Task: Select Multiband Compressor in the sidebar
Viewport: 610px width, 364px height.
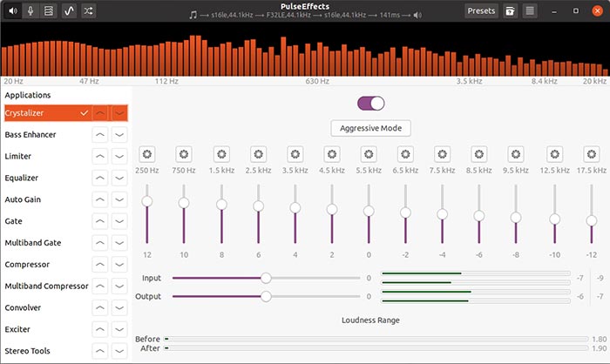Action: [47, 286]
